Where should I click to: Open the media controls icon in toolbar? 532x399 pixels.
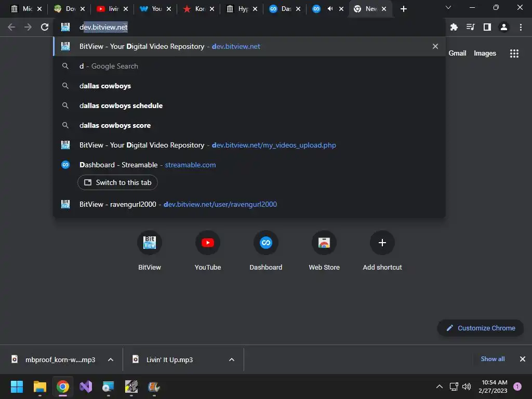tap(470, 27)
